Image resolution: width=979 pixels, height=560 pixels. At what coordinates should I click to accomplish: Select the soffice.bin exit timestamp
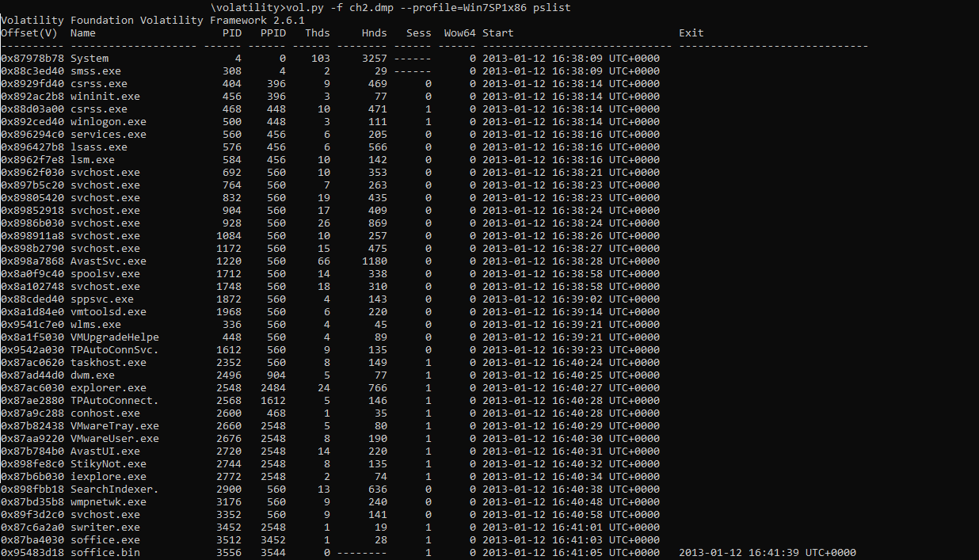pos(767,553)
